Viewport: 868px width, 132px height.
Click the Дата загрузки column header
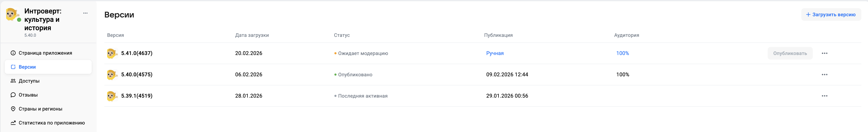coord(252,35)
